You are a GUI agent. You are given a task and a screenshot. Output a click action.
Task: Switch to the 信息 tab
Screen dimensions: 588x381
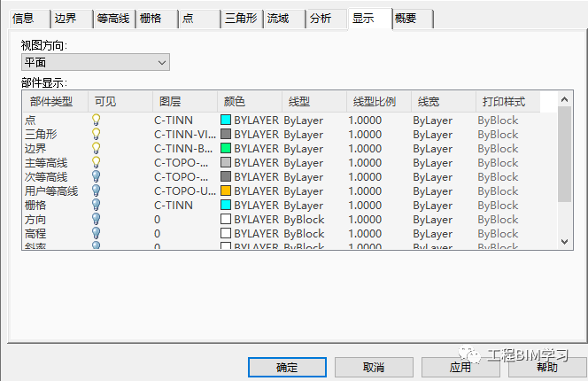29,19
